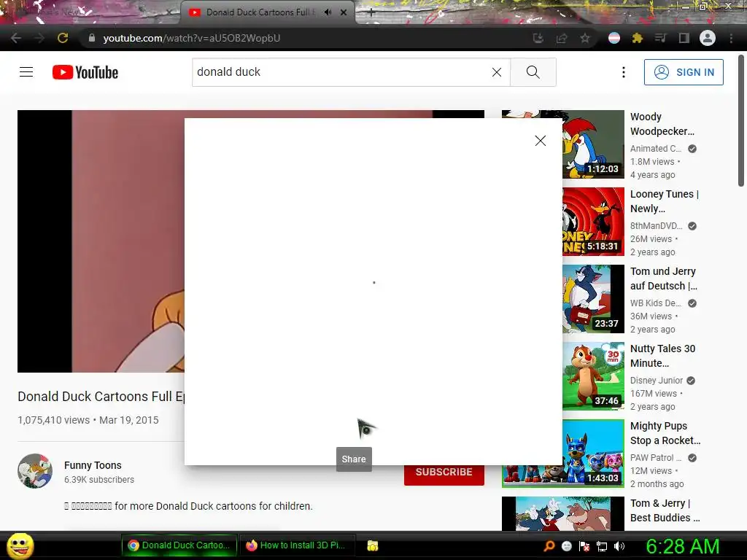Click the 1,075,410 views text
The image size is (747, 560).
tap(53, 420)
